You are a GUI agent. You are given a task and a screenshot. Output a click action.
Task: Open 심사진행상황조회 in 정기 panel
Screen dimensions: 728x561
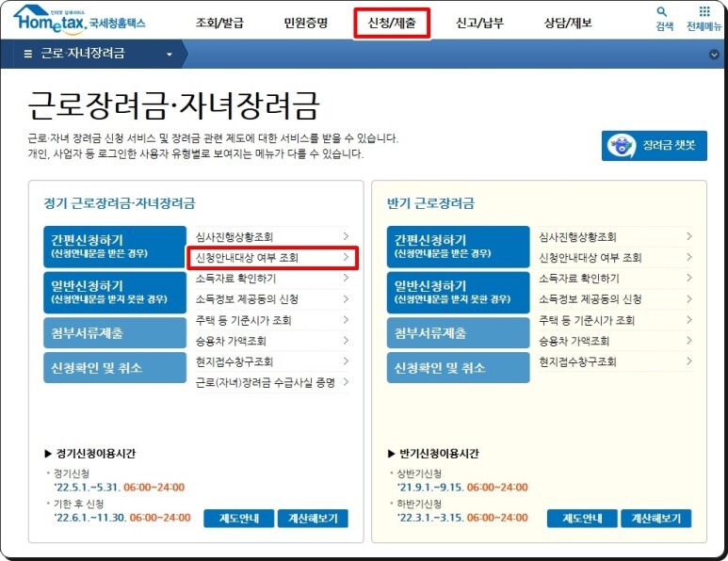272,236
